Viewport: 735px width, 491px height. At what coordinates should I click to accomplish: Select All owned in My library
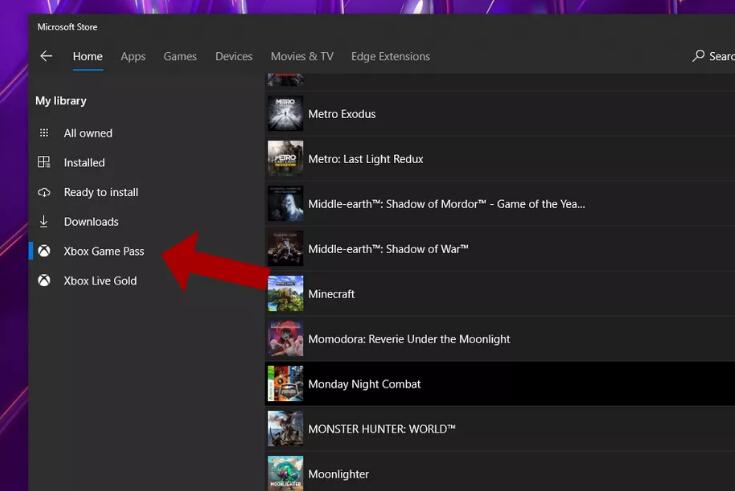coord(88,133)
